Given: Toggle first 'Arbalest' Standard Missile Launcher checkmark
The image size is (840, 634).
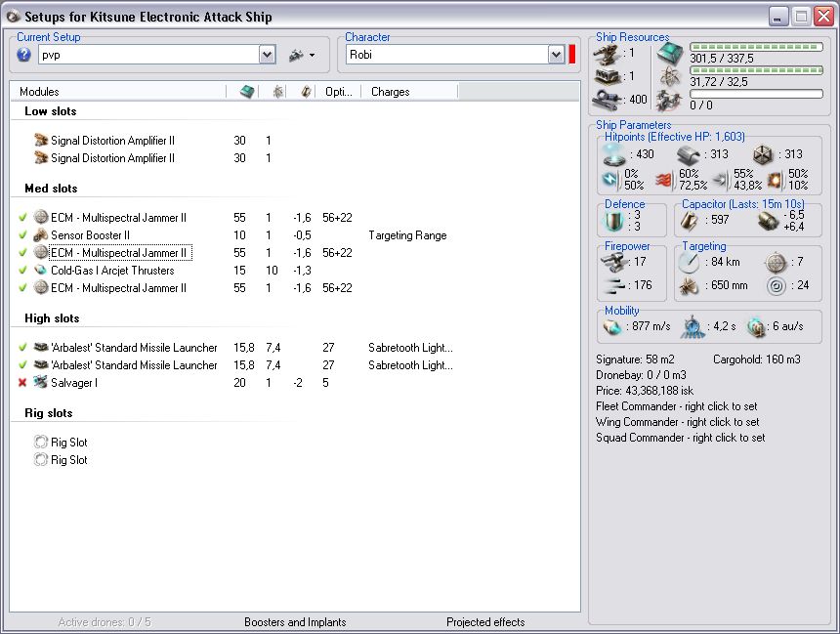Looking at the screenshot, I should click(22, 347).
